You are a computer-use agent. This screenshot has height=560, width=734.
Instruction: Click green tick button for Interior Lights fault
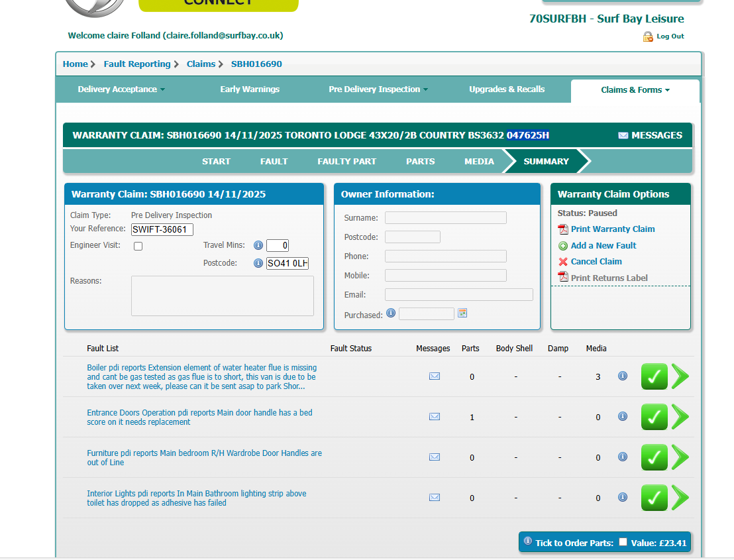[x=655, y=498]
